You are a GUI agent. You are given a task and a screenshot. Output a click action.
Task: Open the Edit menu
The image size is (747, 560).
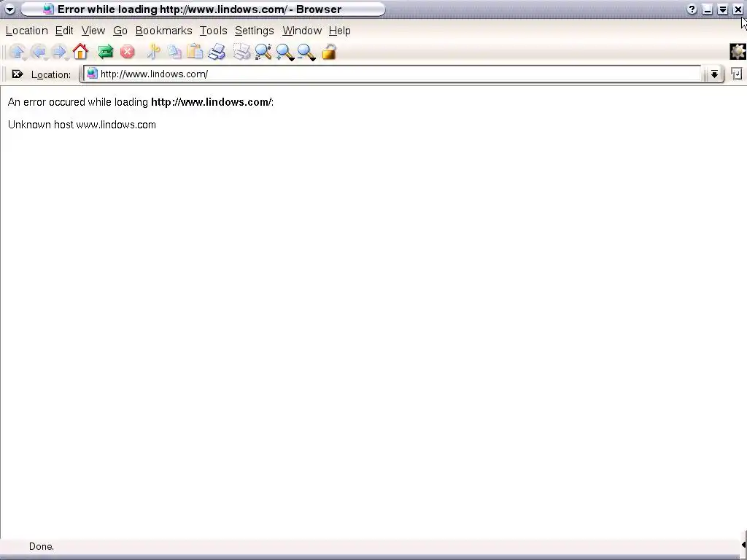pos(64,31)
